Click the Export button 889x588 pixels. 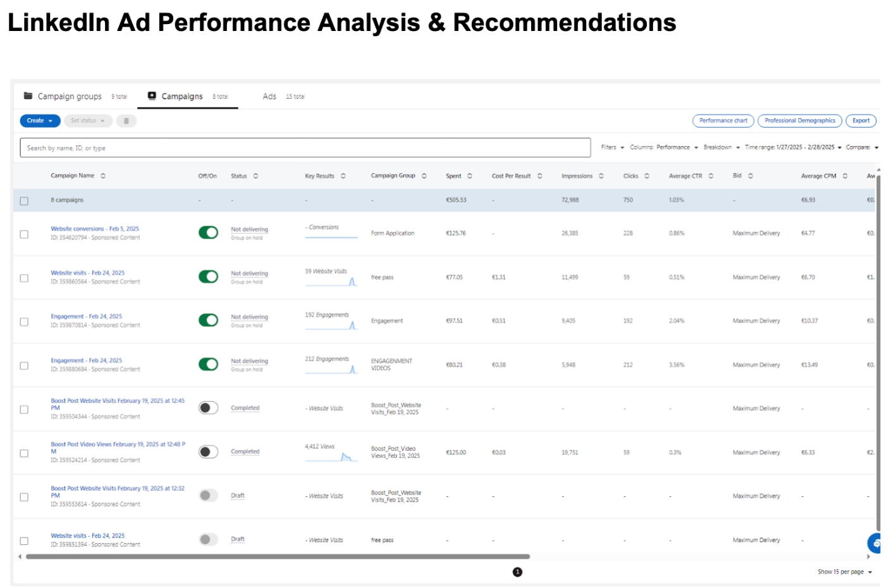coord(861,121)
